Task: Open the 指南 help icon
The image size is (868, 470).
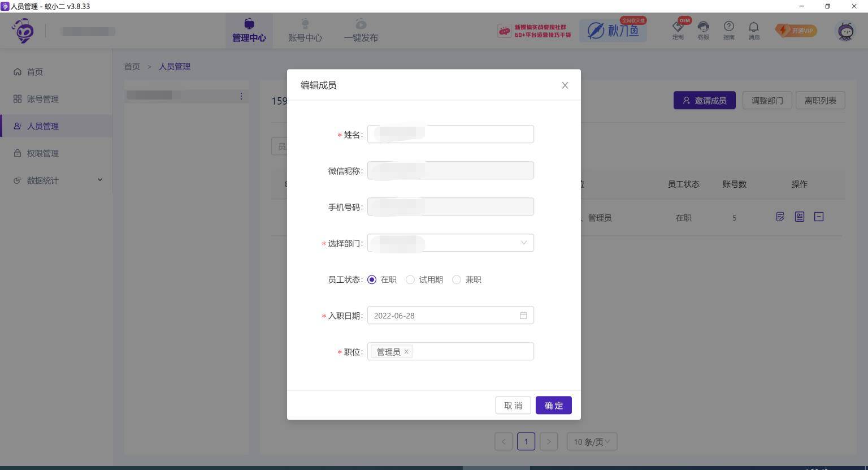Action: click(x=729, y=30)
